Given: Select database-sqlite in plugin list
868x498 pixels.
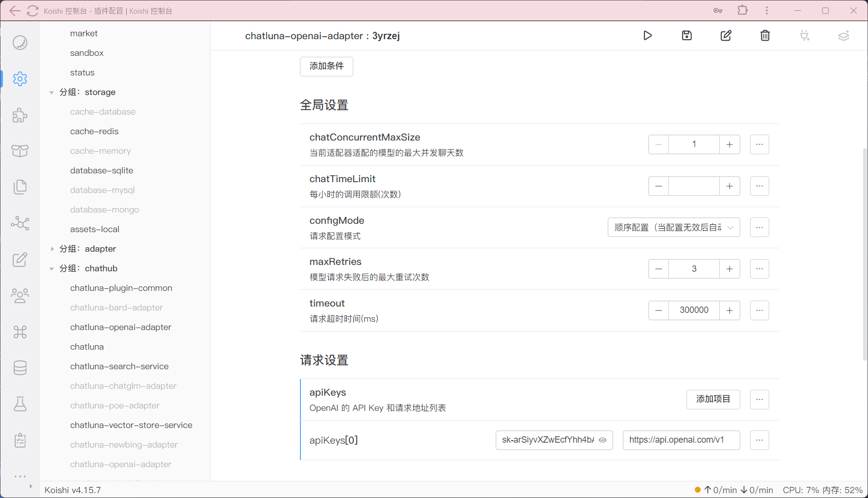Looking at the screenshot, I should [102, 170].
